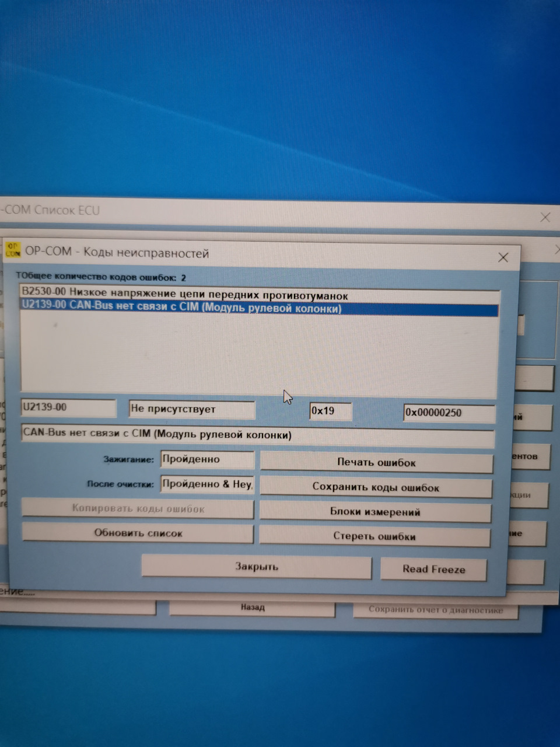Screen dimensions: 560x747
Task: Click the После очистки field
Action: (x=207, y=484)
